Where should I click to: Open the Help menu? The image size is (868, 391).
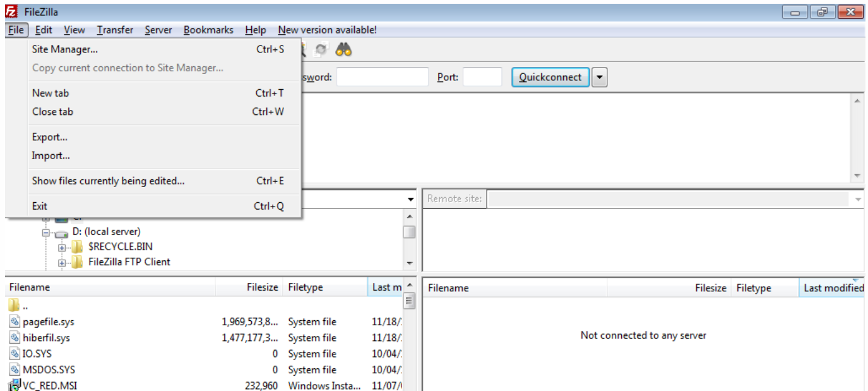(255, 30)
